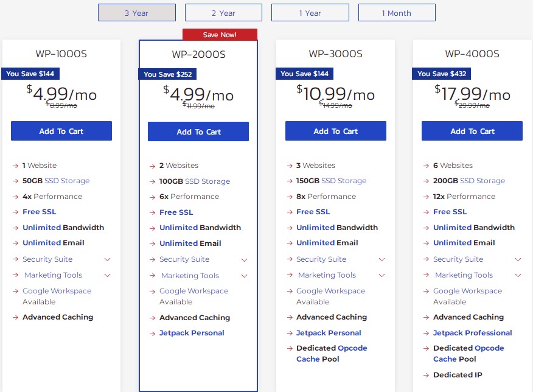Select the 3 Year billing tab

coord(136,13)
